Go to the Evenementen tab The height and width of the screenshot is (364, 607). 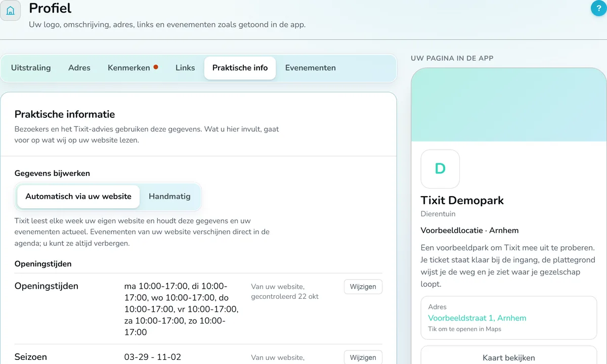tap(311, 68)
